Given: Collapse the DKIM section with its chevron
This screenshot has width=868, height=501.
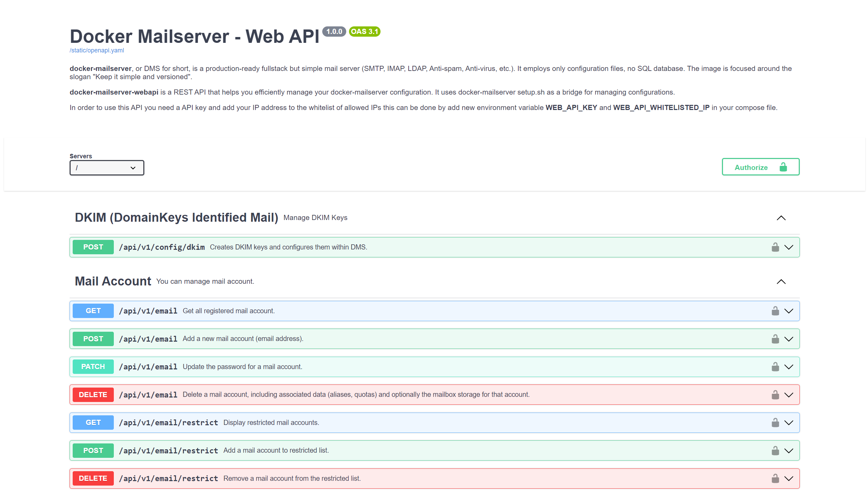Looking at the screenshot, I should click(781, 218).
